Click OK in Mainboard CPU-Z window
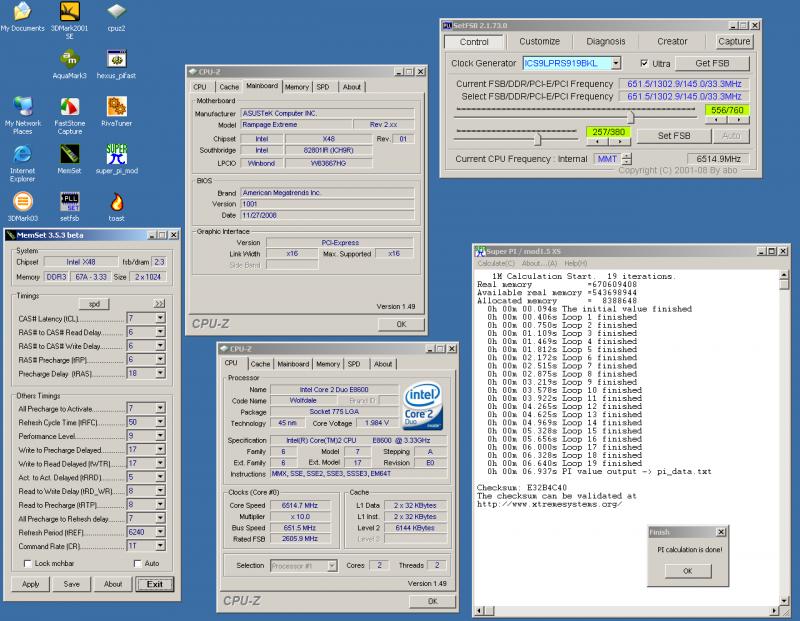 pos(401,324)
